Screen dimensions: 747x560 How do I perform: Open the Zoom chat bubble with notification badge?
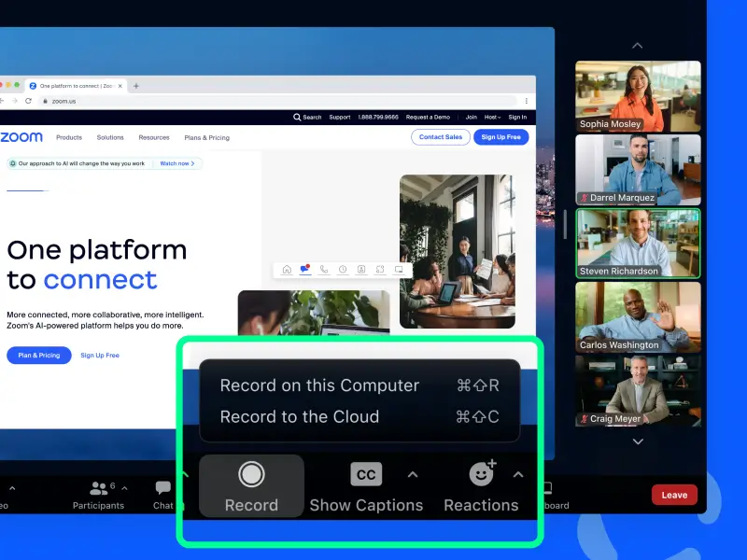[x=305, y=269]
